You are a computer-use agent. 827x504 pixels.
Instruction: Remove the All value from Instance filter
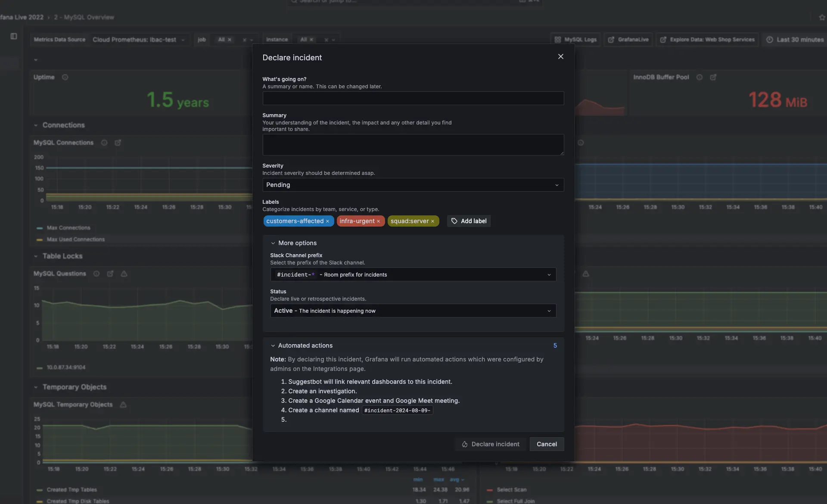click(x=311, y=40)
